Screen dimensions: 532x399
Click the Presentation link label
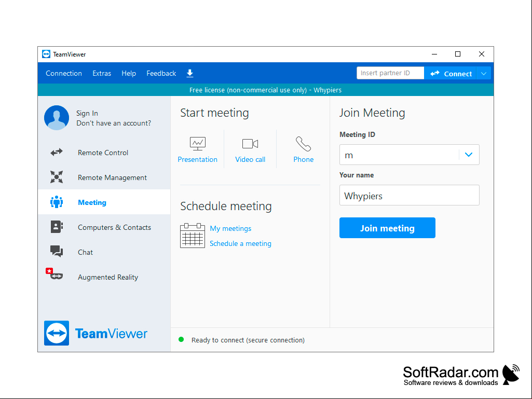click(197, 159)
